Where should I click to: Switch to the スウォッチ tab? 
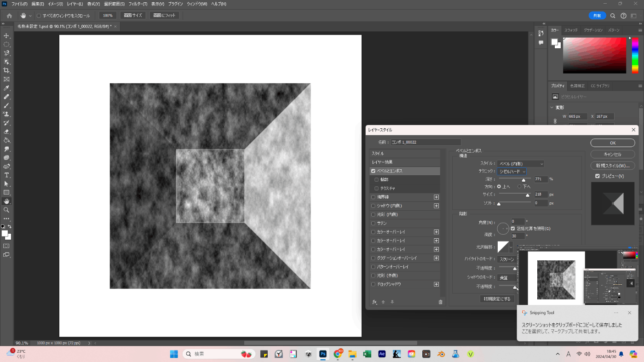click(571, 30)
